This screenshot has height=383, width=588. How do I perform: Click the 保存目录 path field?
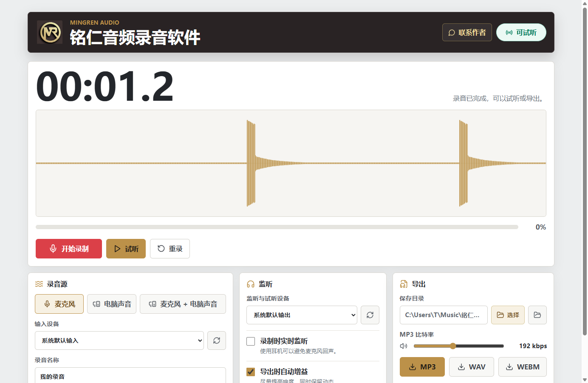point(444,315)
